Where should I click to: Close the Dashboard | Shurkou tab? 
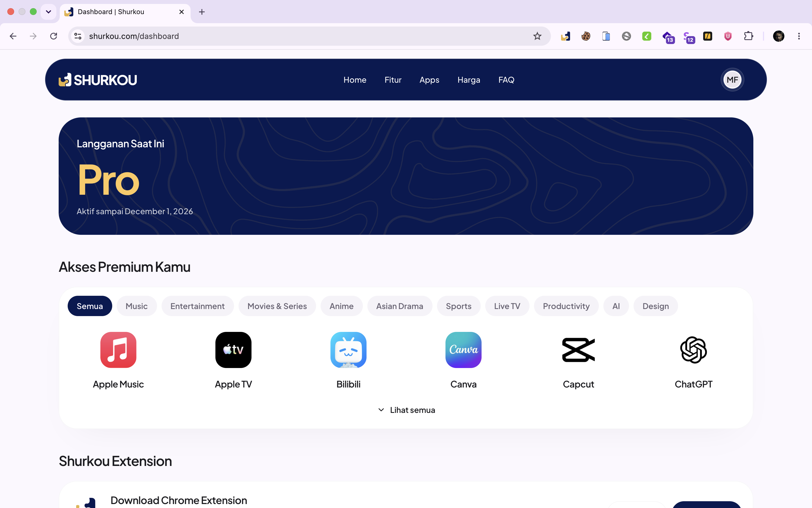click(x=182, y=12)
